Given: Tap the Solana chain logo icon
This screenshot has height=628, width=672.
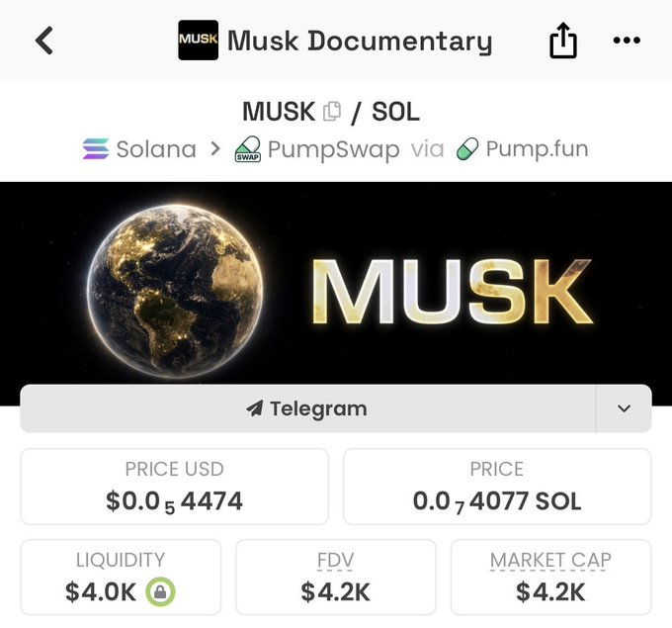Looking at the screenshot, I should pyautogui.click(x=96, y=149).
